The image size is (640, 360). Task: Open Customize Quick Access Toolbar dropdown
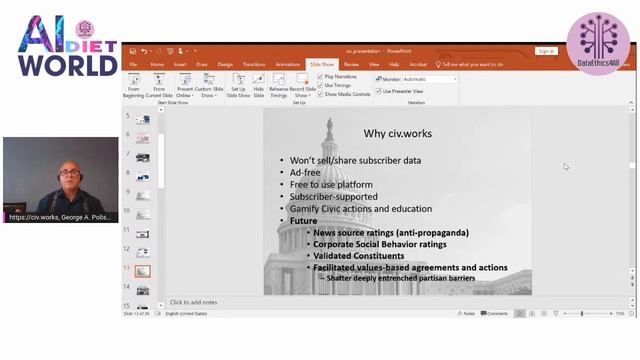196,51
